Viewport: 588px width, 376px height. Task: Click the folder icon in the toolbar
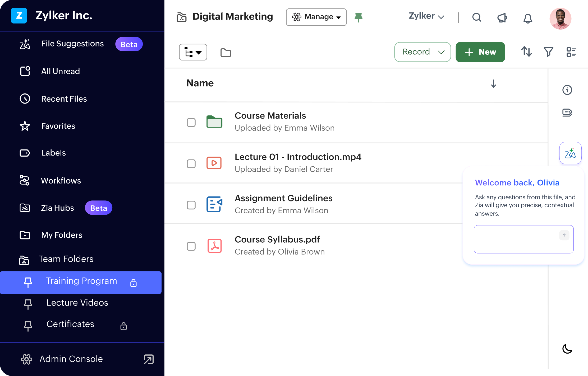point(226,53)
